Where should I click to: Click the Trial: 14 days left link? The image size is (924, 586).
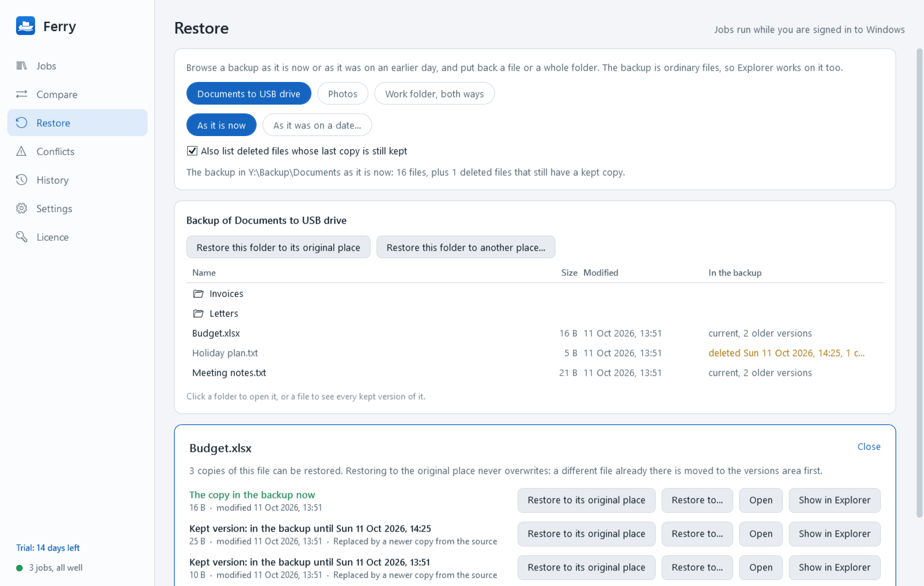[48, 548]
